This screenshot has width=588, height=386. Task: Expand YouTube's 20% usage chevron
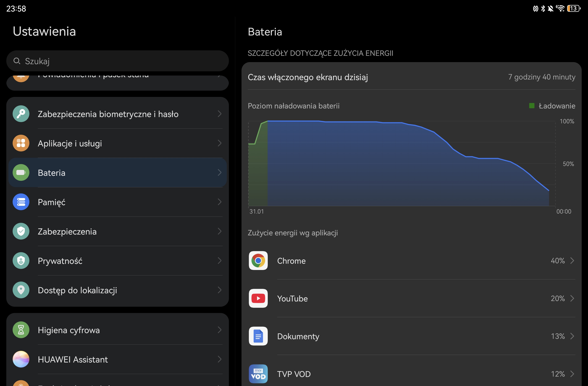pos(572,298)
